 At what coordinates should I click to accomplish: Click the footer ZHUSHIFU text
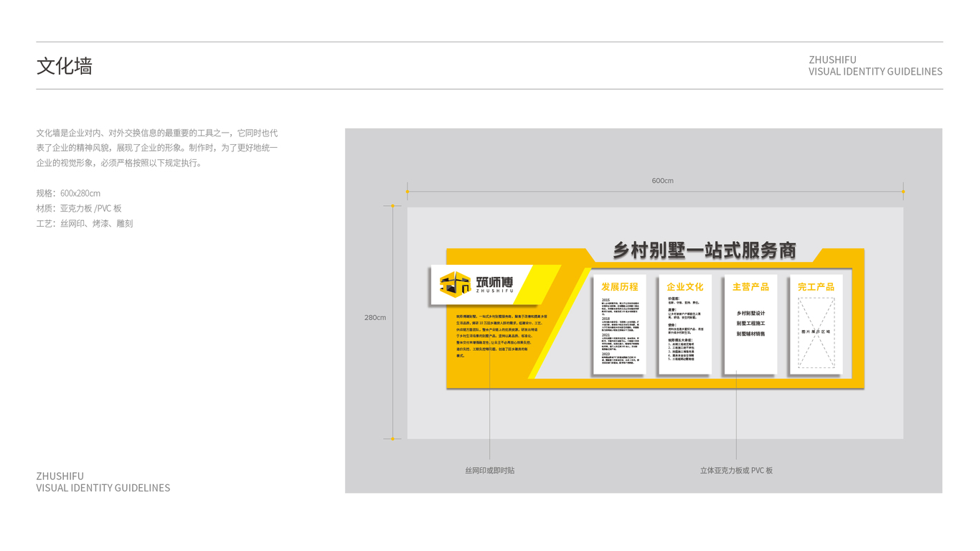pos(60,476)
